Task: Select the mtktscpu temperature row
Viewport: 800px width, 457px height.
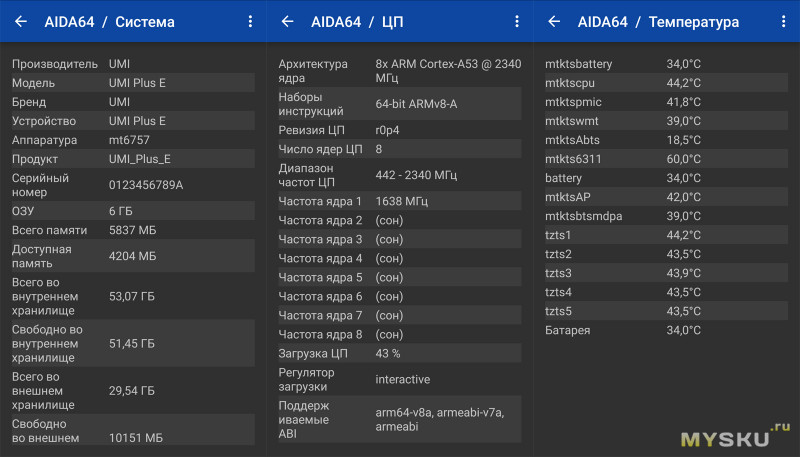Action: (x=666, y=83)
